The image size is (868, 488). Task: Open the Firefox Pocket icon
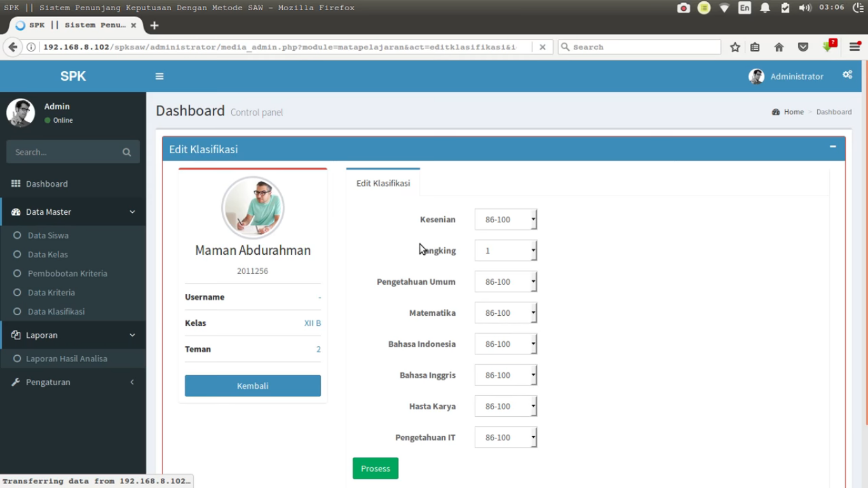(x=803, y=47)
